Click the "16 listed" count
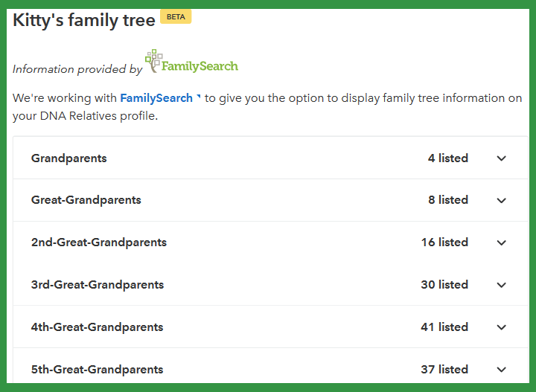 coord(444,242)
